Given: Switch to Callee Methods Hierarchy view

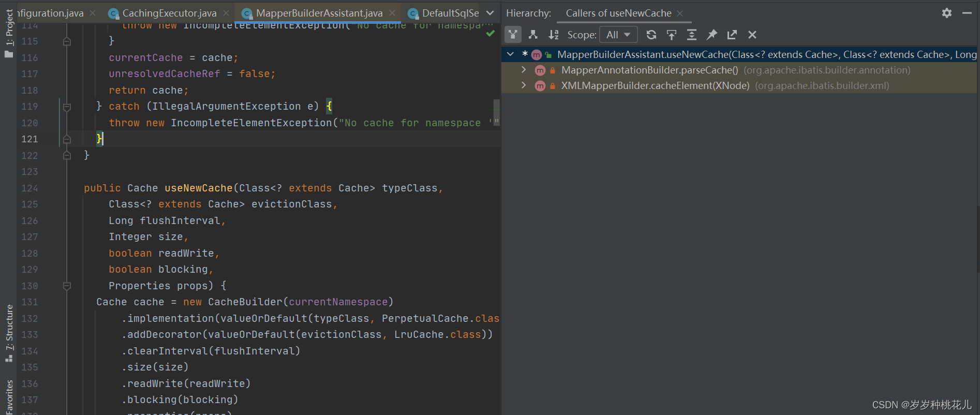Looking at the screenshot, I should tap(533, 35).
